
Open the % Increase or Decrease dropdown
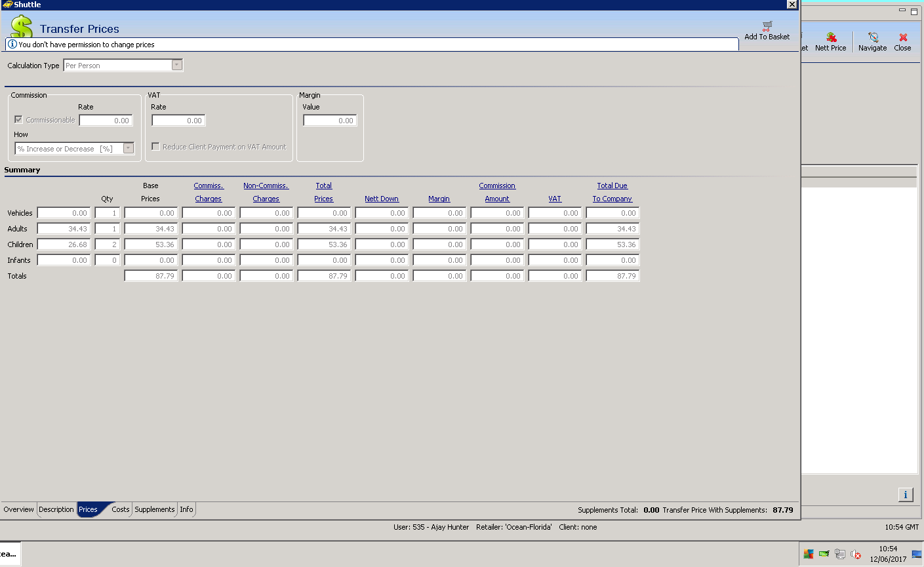tap(129, 149)
